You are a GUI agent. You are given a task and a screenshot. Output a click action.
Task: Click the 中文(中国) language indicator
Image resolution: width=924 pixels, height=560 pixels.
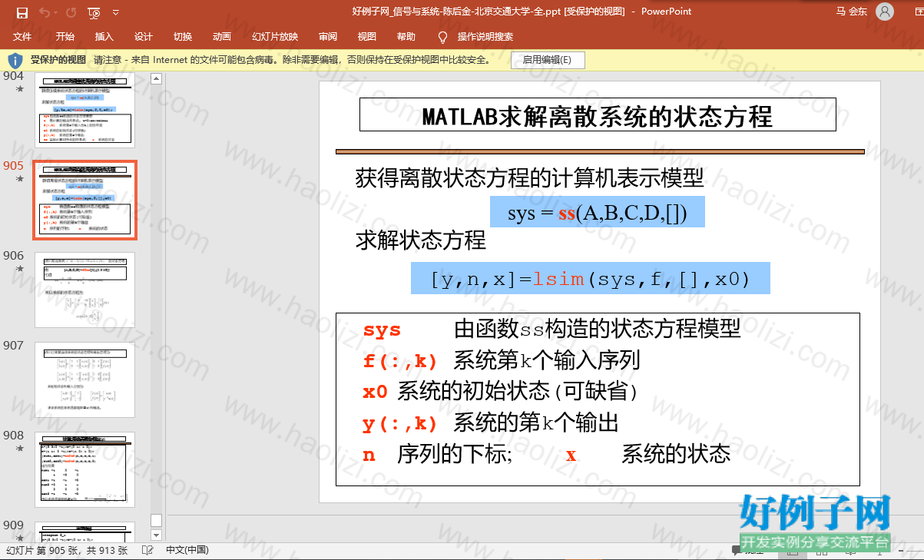point(187,550)
